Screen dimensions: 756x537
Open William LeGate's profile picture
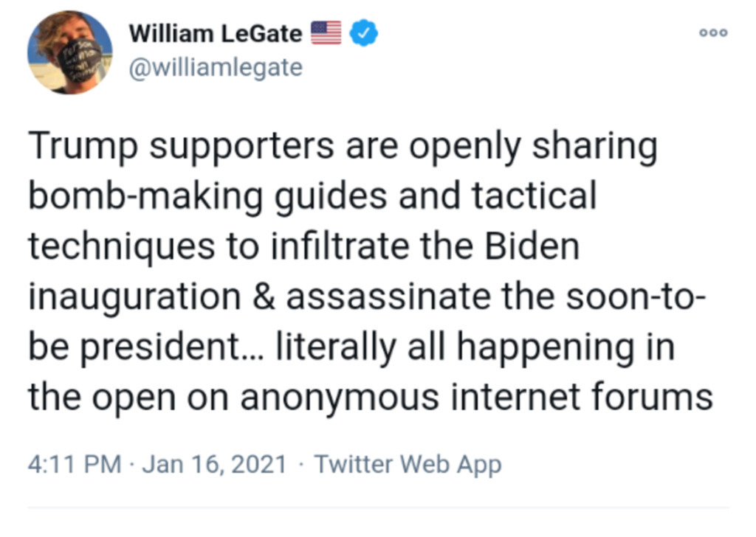pos(70,52)
